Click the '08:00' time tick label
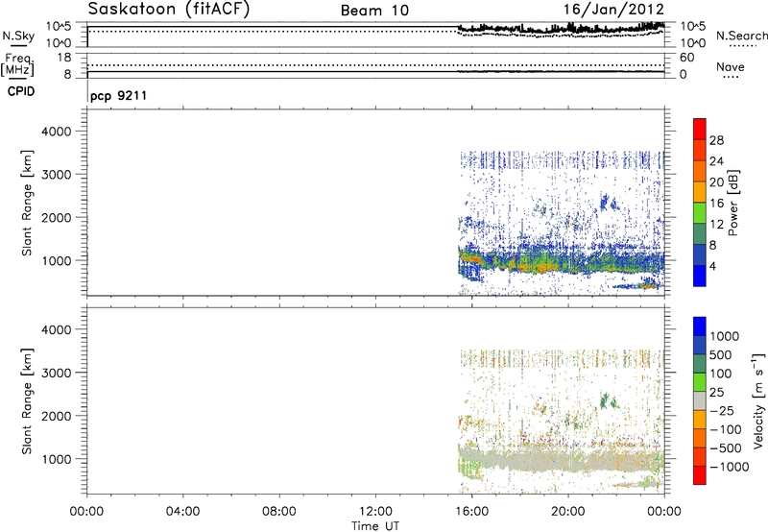This screenshot has width=768, height=532. (x=278, y=512)
